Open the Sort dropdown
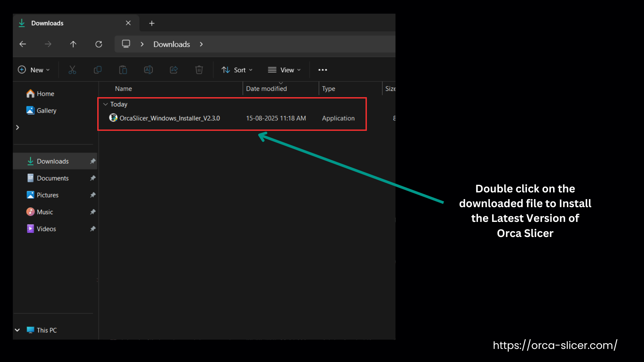The height and width of the screenshot is (362, 644). (x=237, y=70)
